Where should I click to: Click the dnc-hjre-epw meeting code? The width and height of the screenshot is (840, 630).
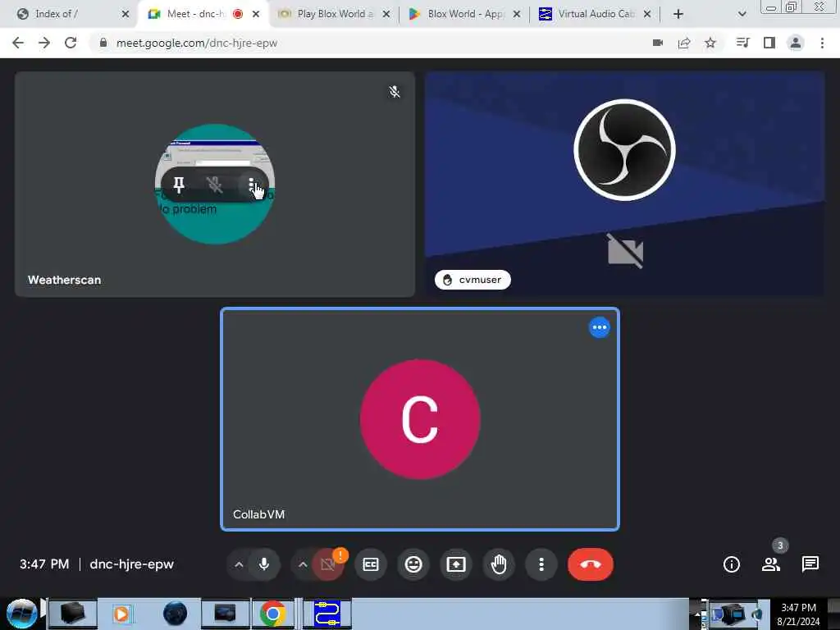pyautogui.click(x=132, y=564)
